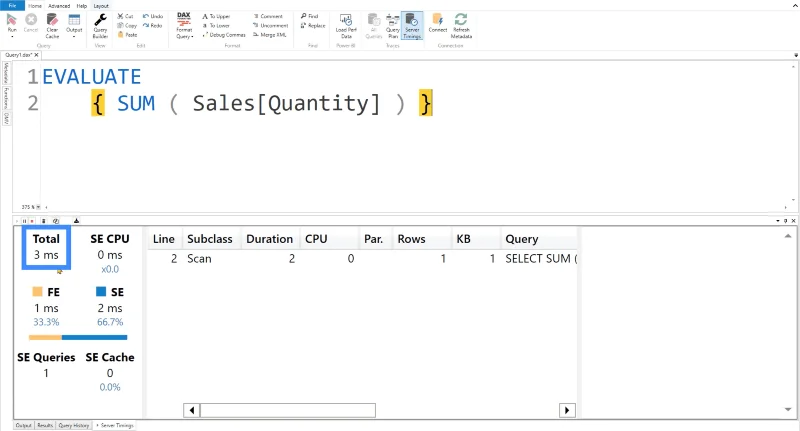Switch to the Home ribbon tab

(35, 6)
